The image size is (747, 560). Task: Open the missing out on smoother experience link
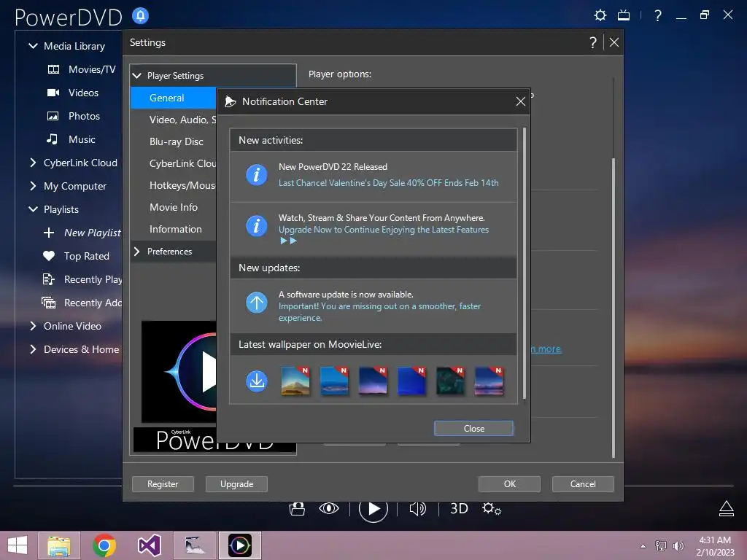379,312
